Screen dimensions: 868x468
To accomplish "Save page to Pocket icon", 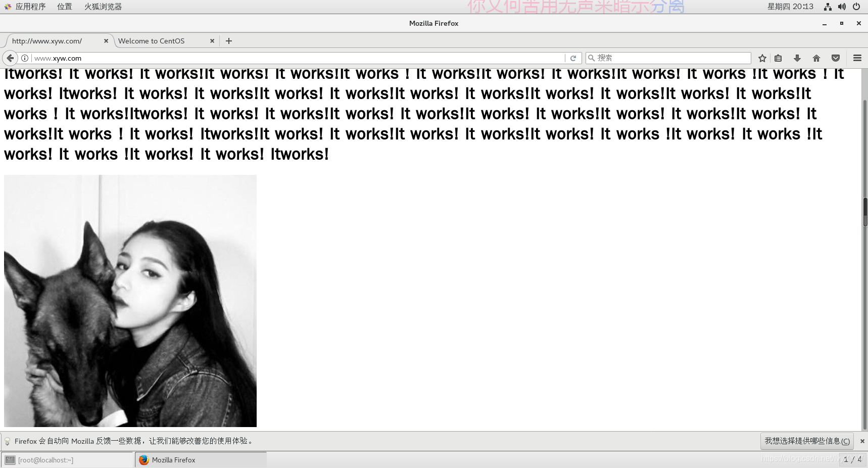I will pos(836,58).
